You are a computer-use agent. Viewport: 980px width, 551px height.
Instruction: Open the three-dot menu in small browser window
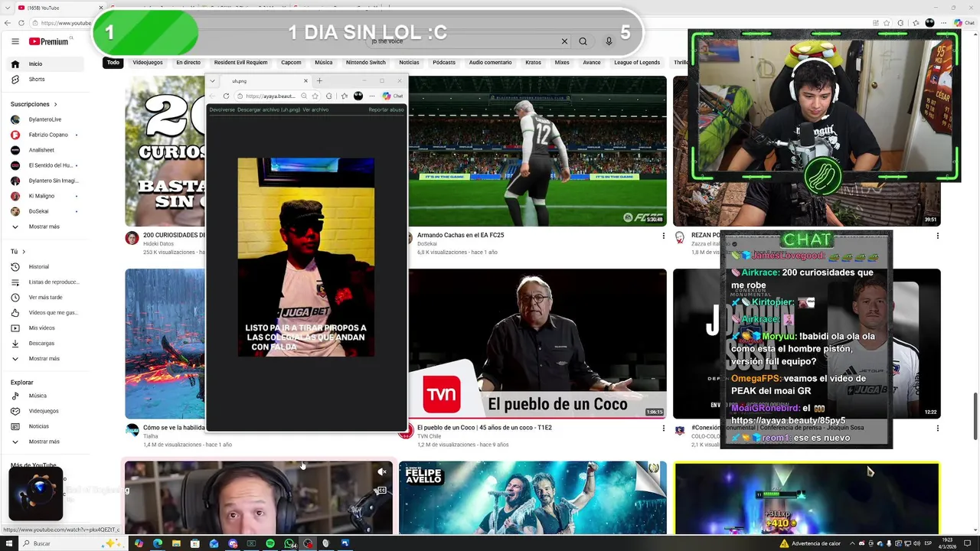(x=371, y=96)
